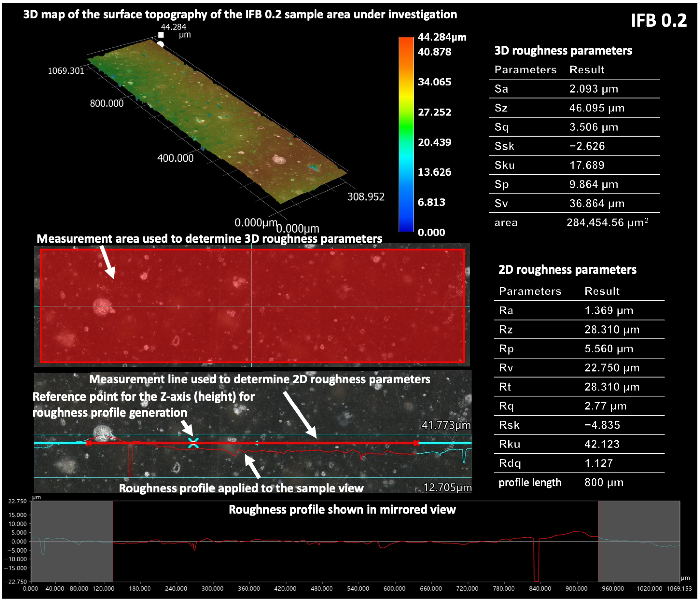Click the Sa 2.093 µm result row
Screen dimensions: 700x602
pos(574,89)
